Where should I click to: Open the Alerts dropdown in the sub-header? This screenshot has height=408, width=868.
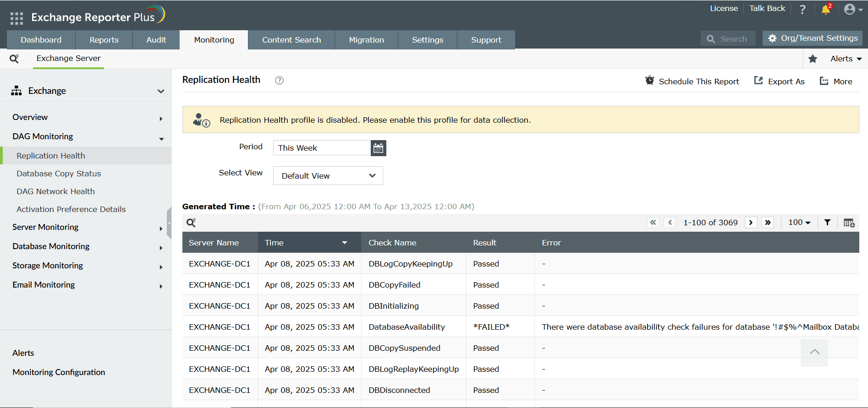[846, 59]
